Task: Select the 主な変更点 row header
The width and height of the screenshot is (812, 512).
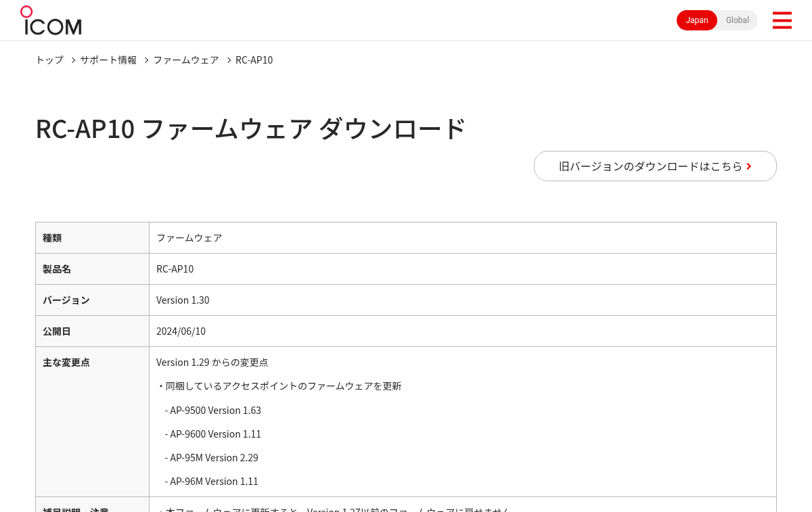Action: [x=92, y=421]
